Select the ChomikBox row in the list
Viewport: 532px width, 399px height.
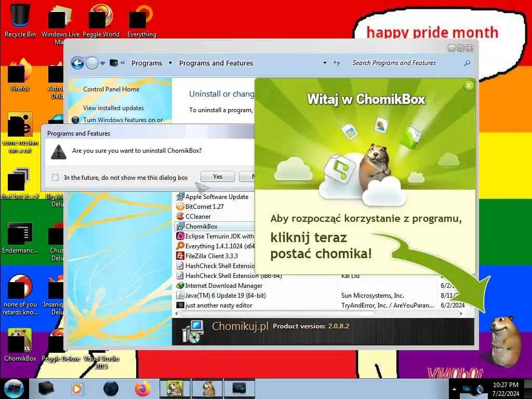pyautogui.click(x=215, y=227)
